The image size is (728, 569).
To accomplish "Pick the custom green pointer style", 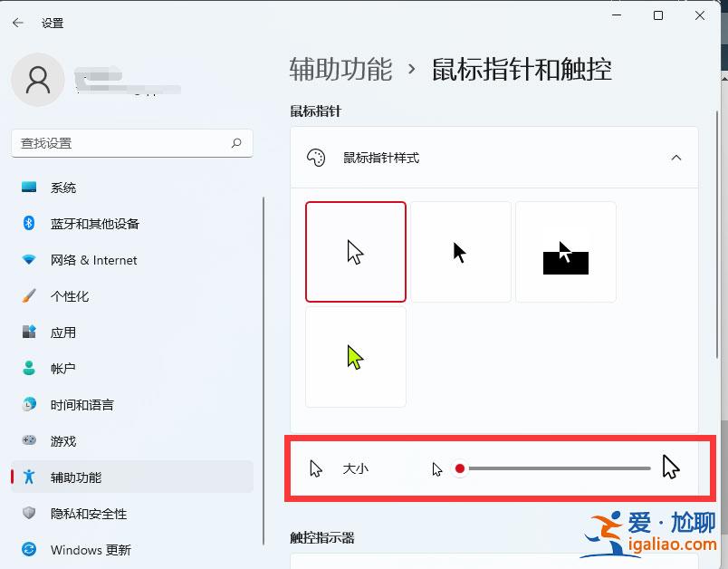I will [x=356, y=356].
